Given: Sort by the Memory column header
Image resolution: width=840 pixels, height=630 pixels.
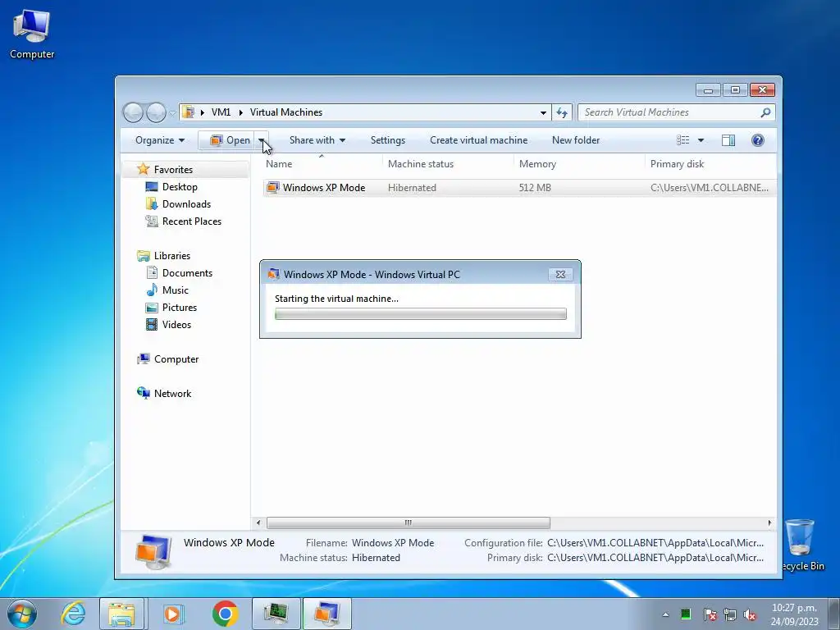Looking at the screenshot, I should [579, 164].
